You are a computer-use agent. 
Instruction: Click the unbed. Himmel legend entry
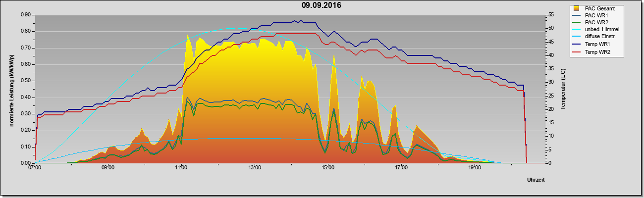pos(596,30)
